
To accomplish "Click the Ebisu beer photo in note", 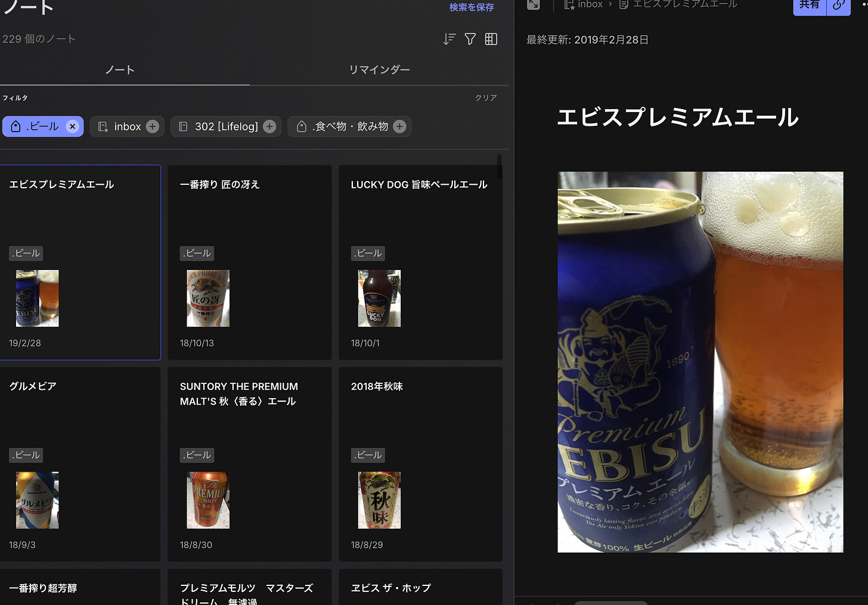I will [700, 362].
